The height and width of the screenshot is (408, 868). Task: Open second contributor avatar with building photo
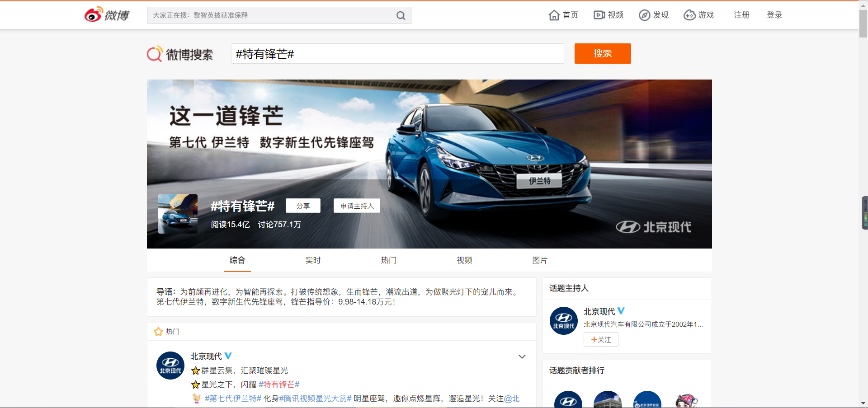pos(608,399)
